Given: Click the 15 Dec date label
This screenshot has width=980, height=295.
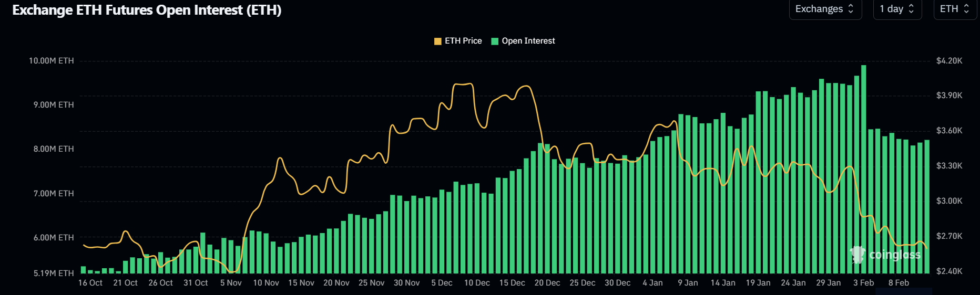Looking at the screenshot, I should 512,283.
